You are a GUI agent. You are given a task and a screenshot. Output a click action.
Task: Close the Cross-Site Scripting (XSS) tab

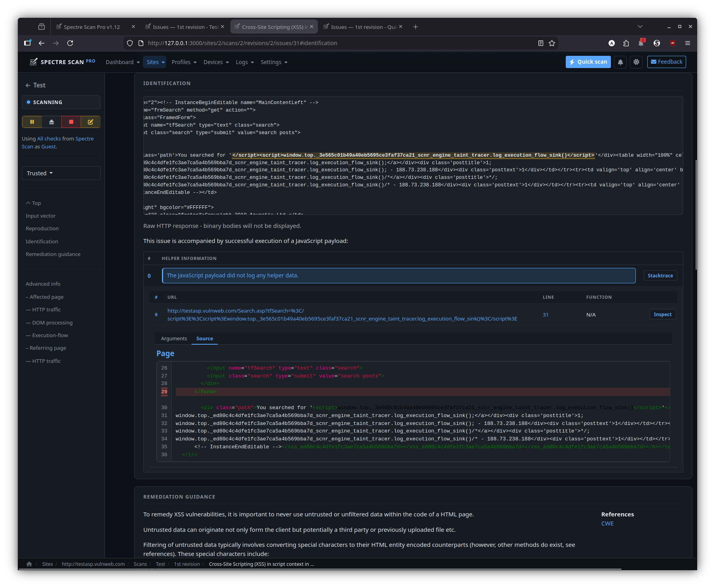[x=312, y=27]
